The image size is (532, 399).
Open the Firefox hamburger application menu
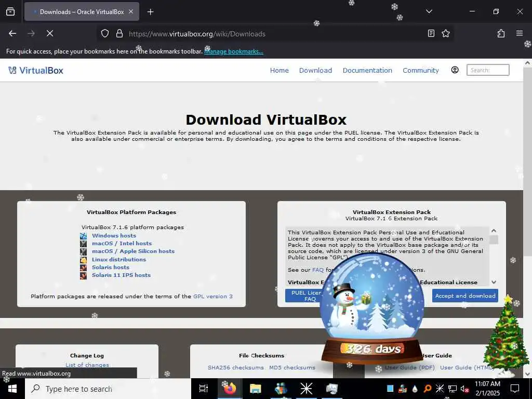tap(519, 33)
